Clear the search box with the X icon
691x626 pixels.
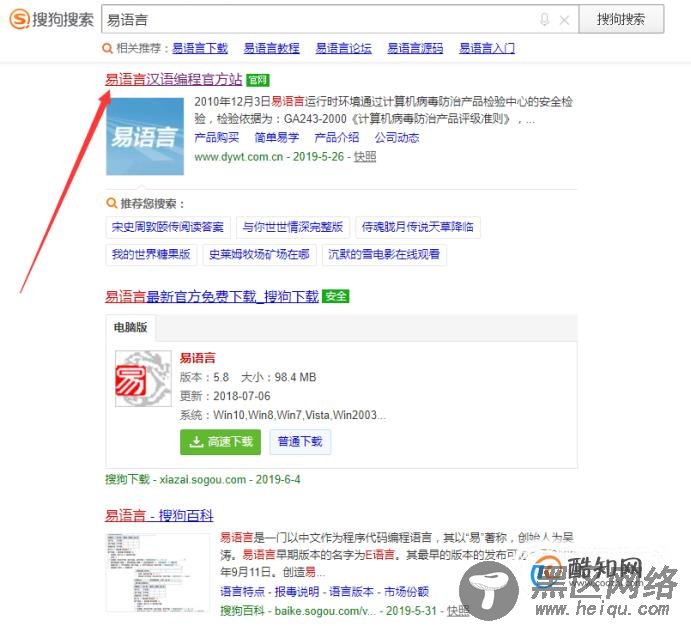tap(565, 20)
